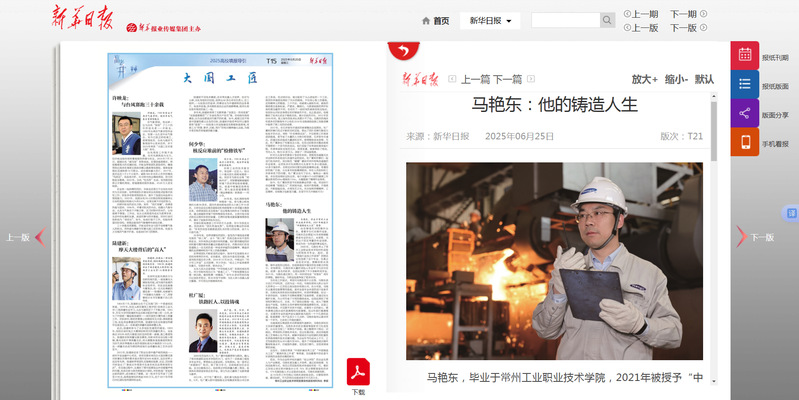799x400 pixels.
Task: Go to 上一版 in the top navigation
Action: (641, 28)
